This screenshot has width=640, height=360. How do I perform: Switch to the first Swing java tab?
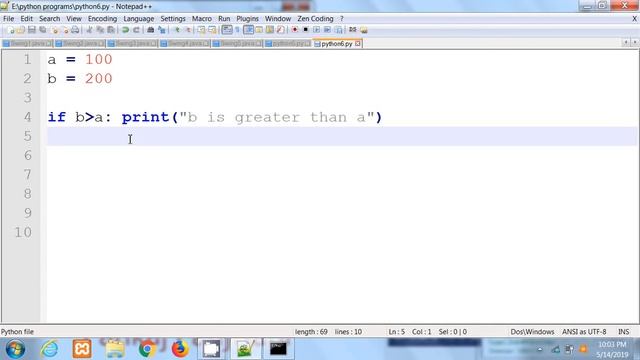tap(27, 44)
